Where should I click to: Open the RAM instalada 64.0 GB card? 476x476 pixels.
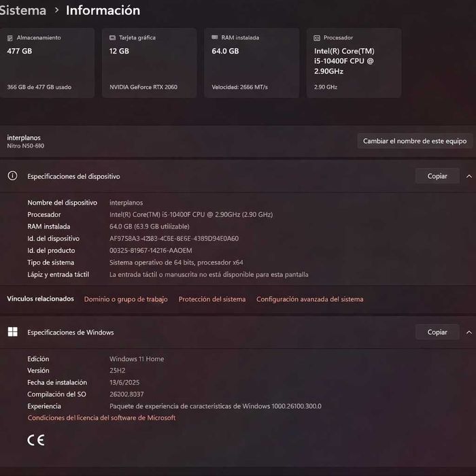[x=252, y=63]
